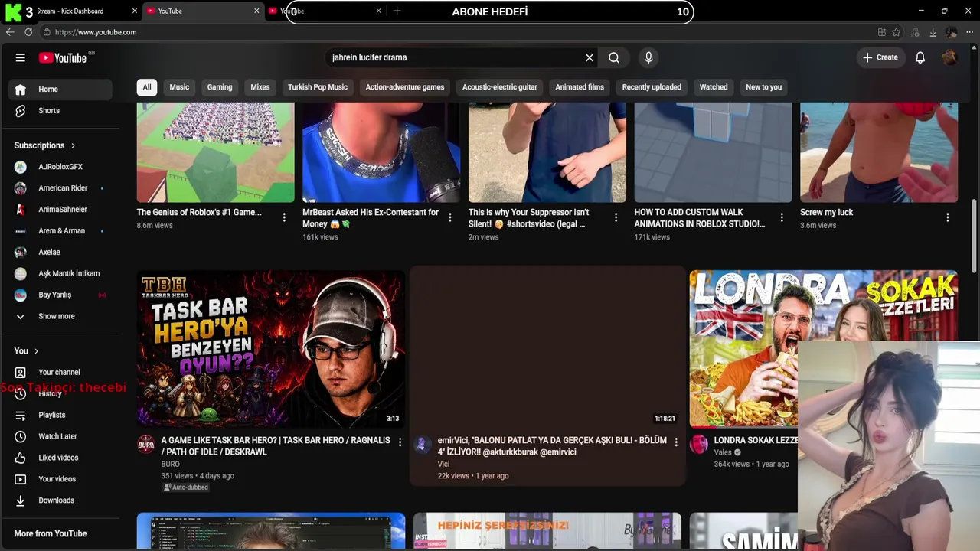Switch to the Stream - Kick Dashboard tab

pyautogui.click(x=70, y=11)
